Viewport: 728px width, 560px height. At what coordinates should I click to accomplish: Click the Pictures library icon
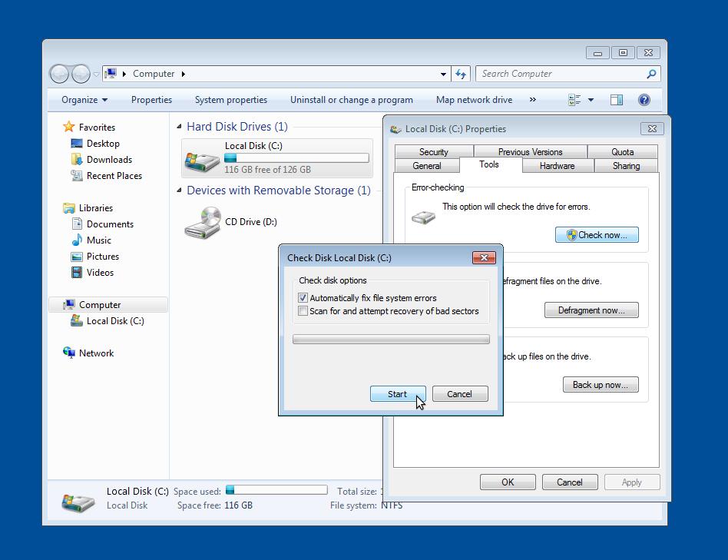(77, 257)
